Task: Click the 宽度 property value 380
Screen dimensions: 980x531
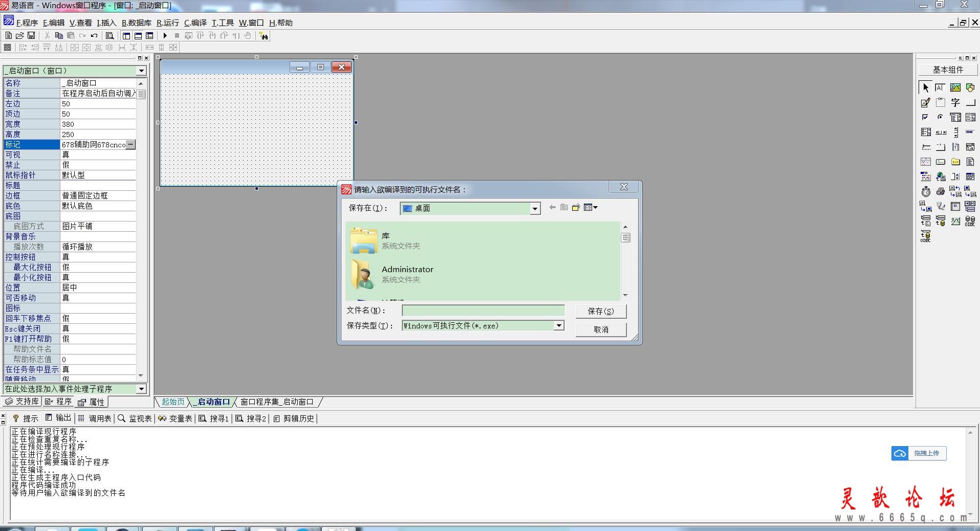Action: tap(98, 124)
